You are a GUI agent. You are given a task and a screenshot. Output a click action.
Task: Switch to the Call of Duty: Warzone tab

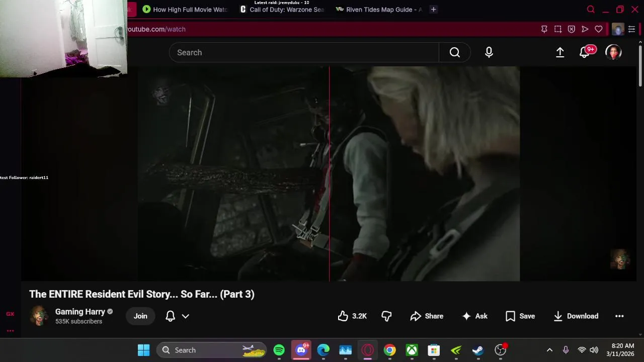coord(282,10)
